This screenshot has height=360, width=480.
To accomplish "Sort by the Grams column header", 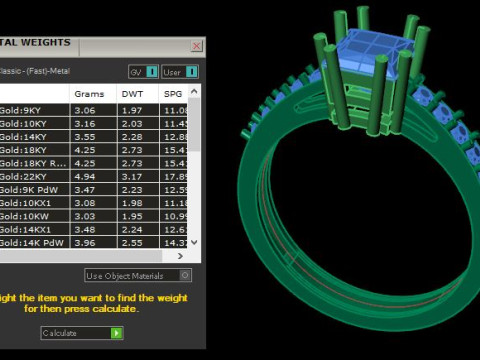I will [89, 94].
